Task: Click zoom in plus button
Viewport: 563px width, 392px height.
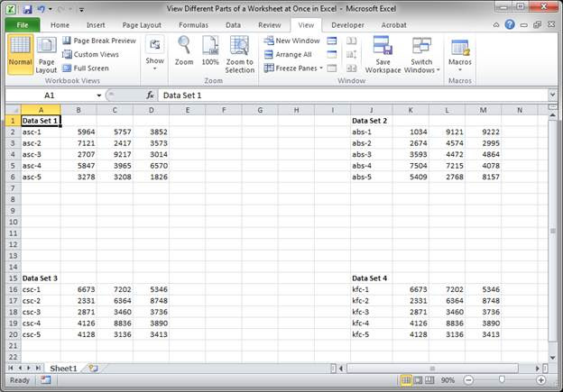Action: coord(540,380)
